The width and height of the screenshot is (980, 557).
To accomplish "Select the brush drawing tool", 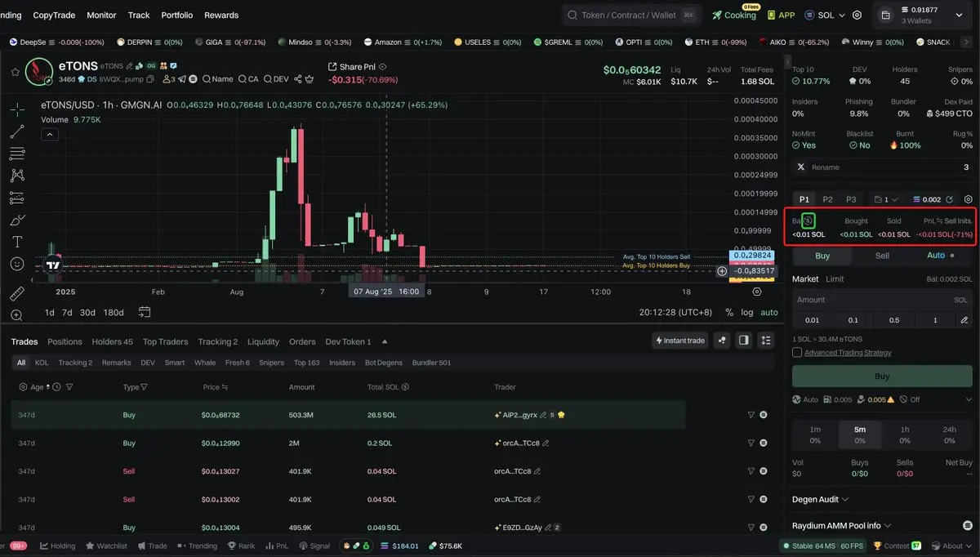I will 17,220.
